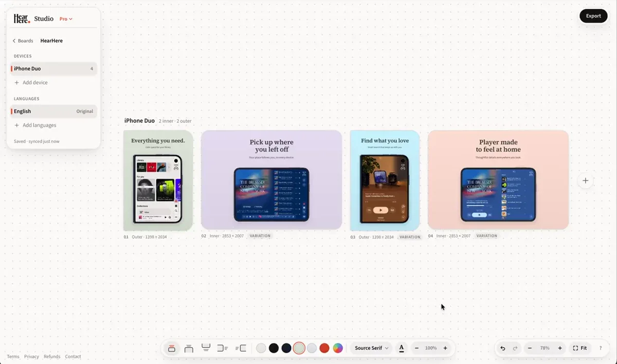Choose the red background swatch
Screen dimensions: 617x364
pyautogui.click(x=324, y=348)
